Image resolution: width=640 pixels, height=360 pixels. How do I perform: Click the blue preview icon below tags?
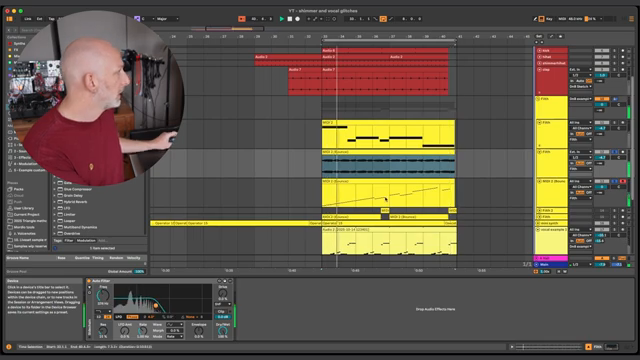55,248
